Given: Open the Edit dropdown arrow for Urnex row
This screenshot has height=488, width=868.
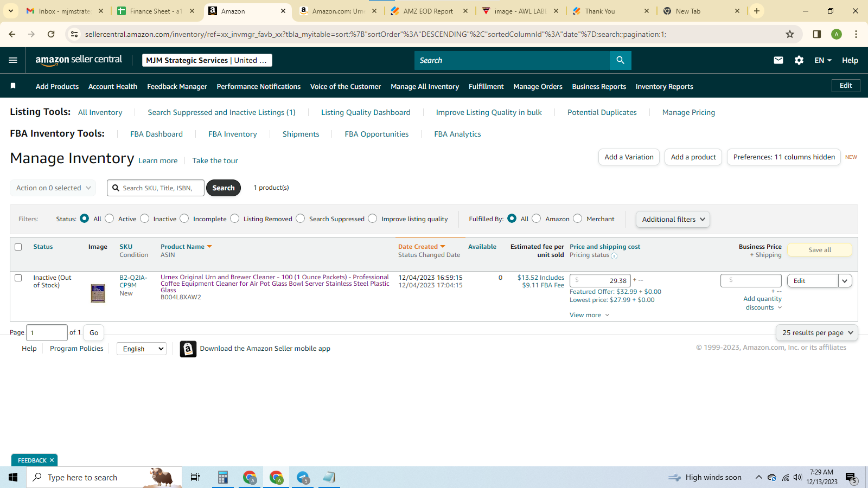Looking at the screenshot, I should pyautogui.click(x=845, y=281).
